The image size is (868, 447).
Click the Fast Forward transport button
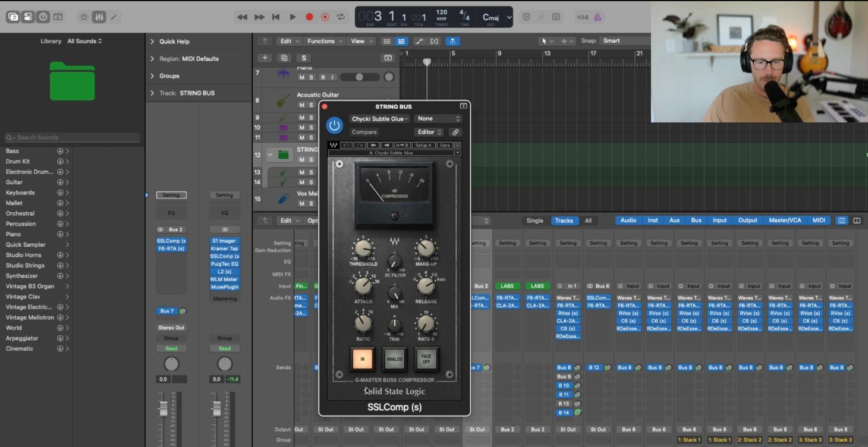pos(259,17)
